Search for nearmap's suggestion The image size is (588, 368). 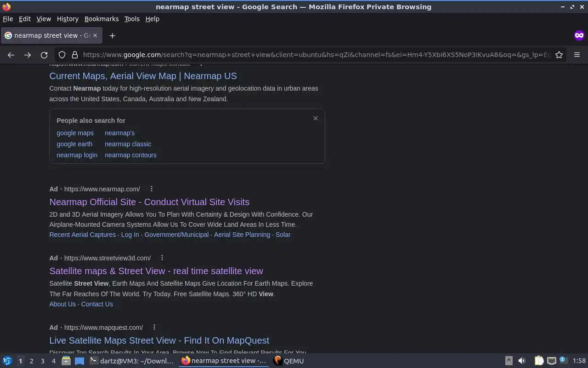click(x=119, y=133)
